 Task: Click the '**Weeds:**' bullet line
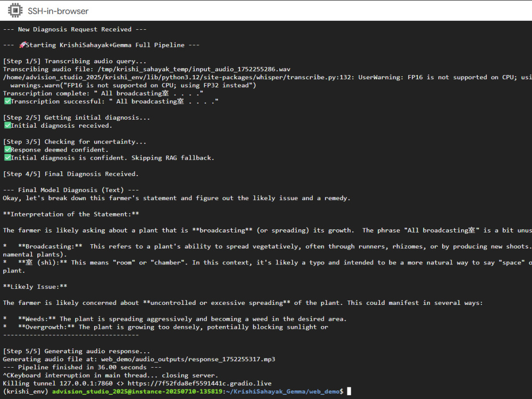[174, 319]
